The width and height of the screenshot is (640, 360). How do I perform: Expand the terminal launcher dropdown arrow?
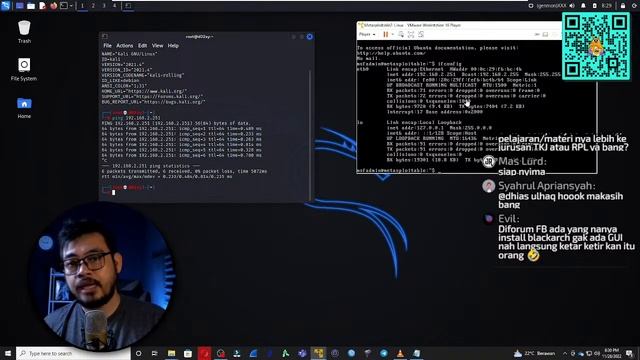tap(71, 6)
